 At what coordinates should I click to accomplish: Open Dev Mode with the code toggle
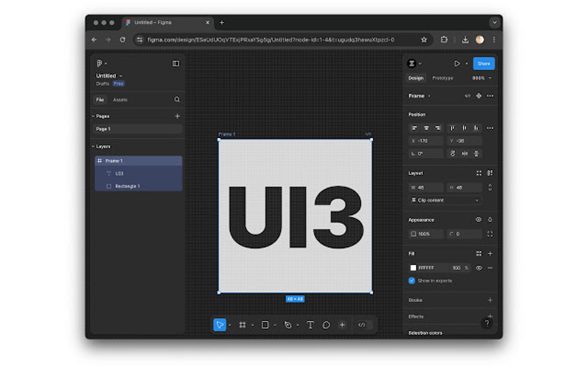[361, 325]
